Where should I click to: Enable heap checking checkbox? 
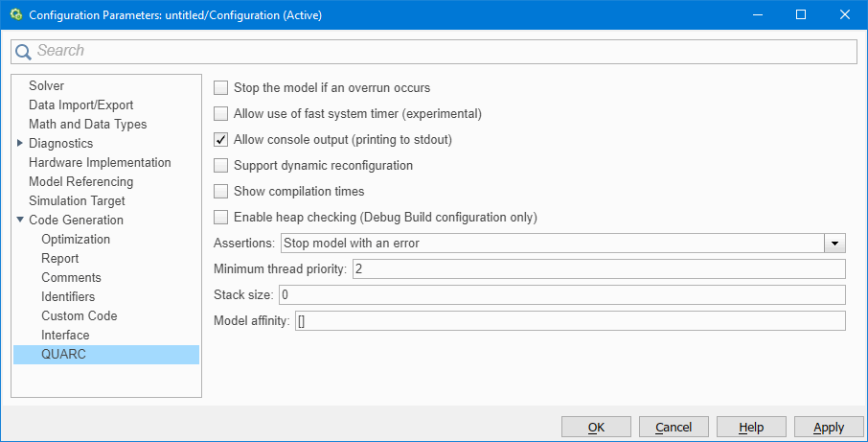(x=221, y=218)
